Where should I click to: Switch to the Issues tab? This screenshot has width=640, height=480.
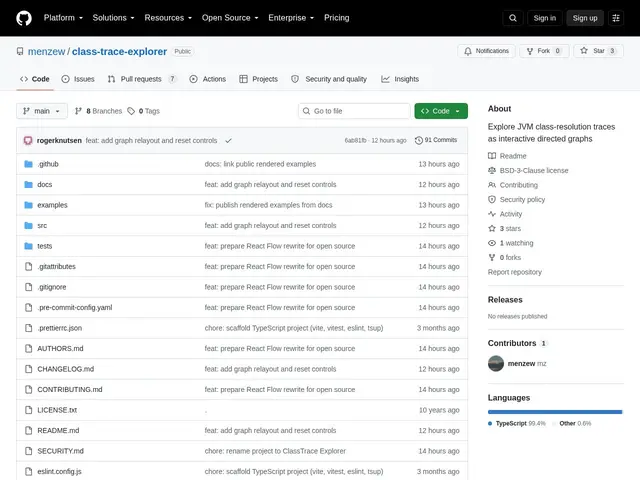point(78,79)
